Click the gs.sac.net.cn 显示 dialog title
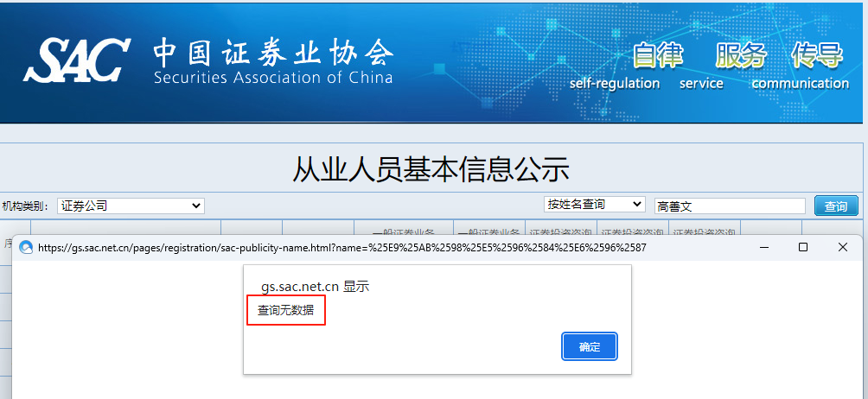 (315, 286)
